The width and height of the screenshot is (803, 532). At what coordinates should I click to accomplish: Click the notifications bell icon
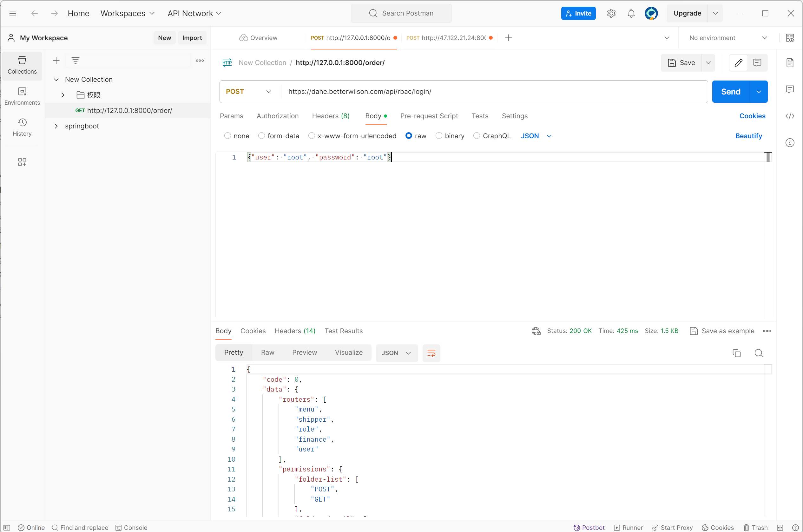631,14
